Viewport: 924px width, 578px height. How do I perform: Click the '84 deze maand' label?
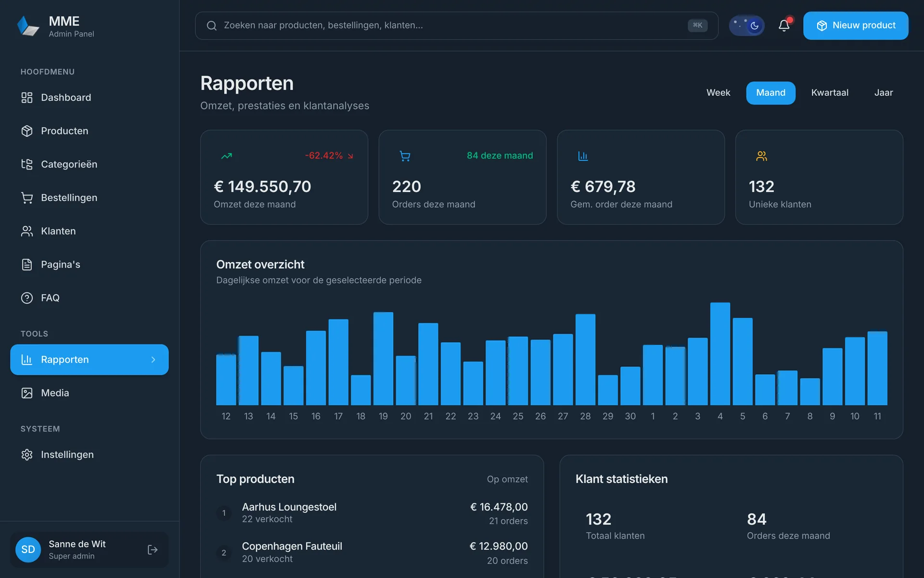tap(500, 156)
